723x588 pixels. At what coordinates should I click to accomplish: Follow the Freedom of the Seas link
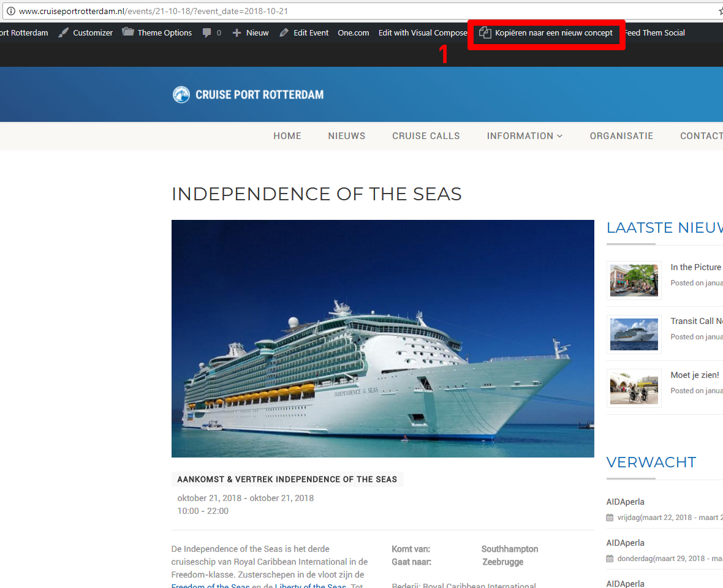(210, 586)
